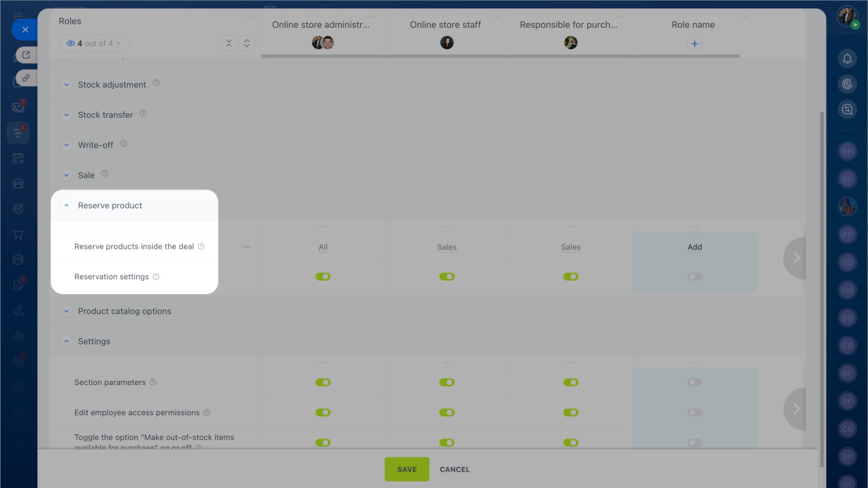Toggle Reservation settings for Online store administrator
Viewport: 868px width, 488px height.
[323, 277]
